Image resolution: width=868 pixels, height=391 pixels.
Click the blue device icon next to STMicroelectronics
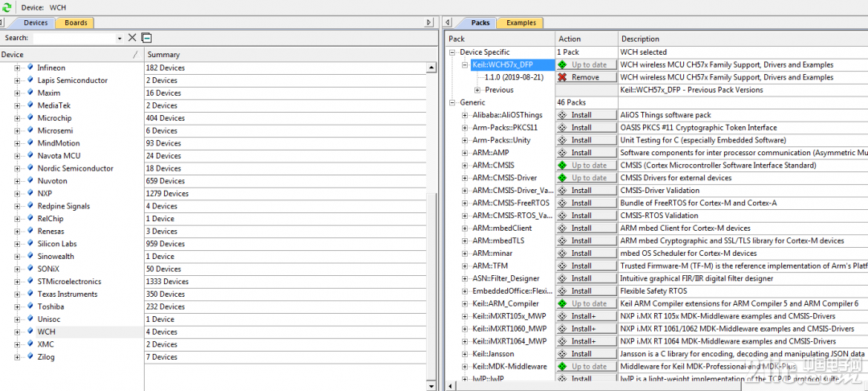pos(30,282)
